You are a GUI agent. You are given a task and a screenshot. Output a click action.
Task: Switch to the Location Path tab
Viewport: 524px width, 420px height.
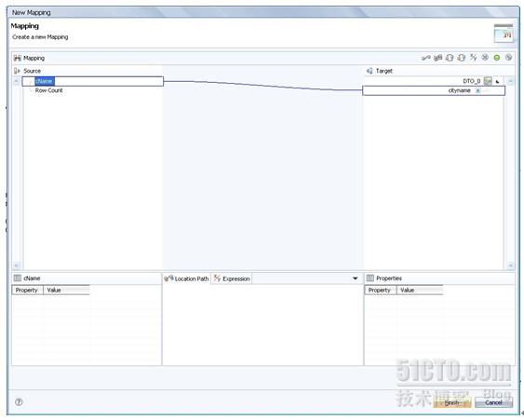(186, 278)
